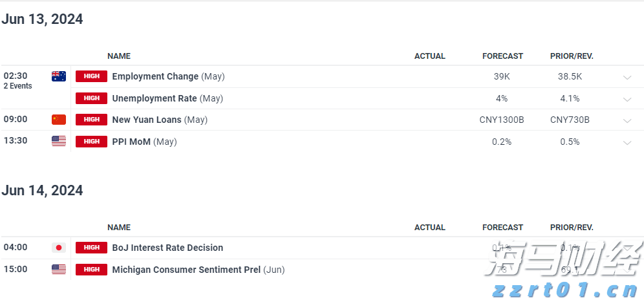Click the HIGH badge for Employment Change

pos(91,76)
